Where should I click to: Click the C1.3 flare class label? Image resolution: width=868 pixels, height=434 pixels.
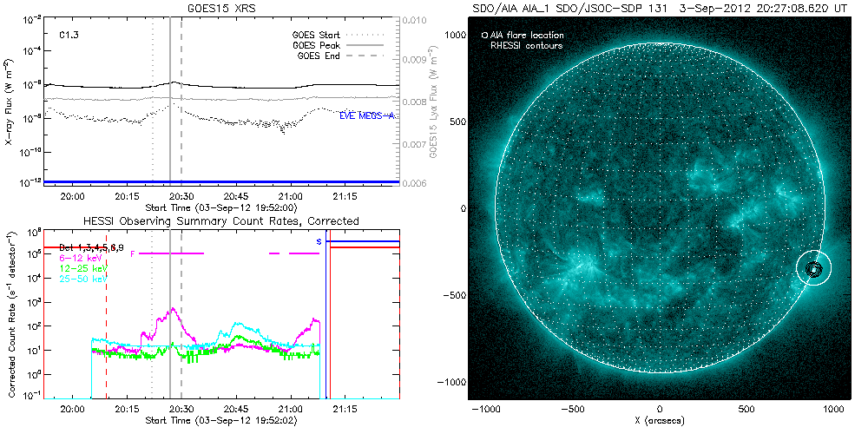coord(69,36)
